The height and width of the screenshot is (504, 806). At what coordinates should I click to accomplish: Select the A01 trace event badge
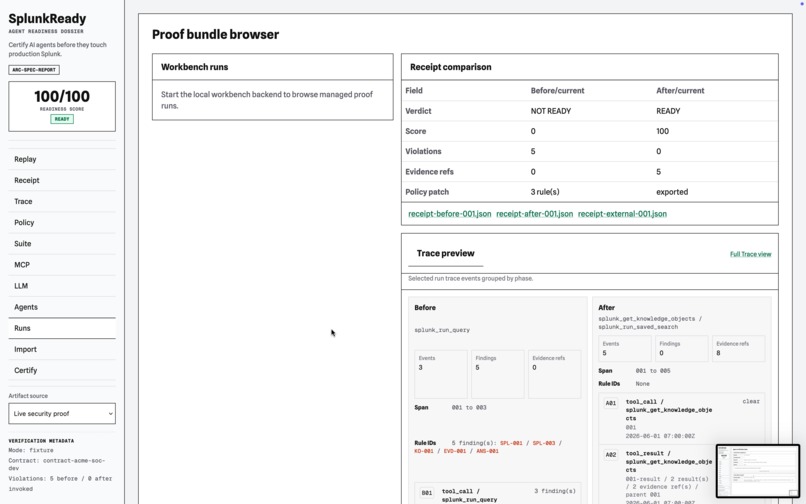click(611, 403)
